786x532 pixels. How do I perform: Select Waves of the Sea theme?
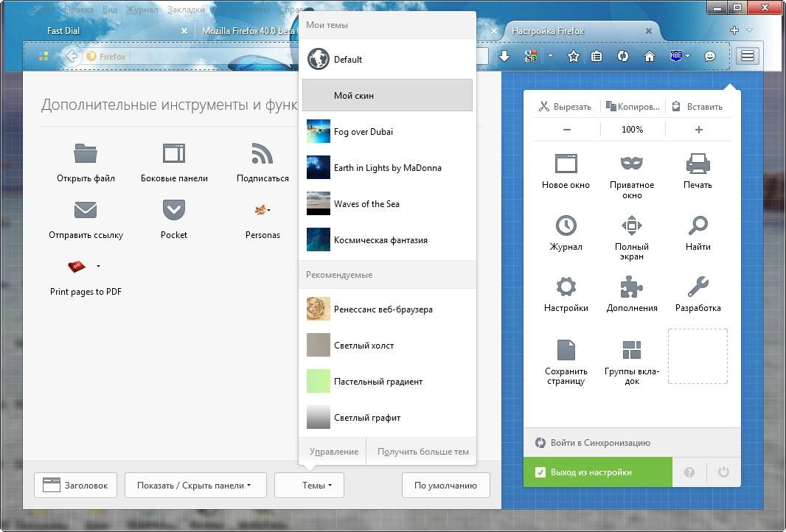[x=387, y=203]
